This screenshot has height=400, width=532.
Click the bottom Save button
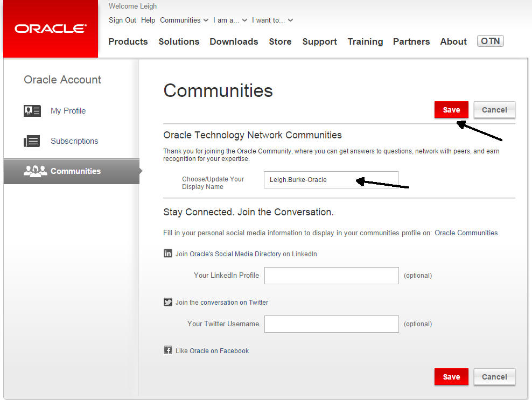(451, 377)
